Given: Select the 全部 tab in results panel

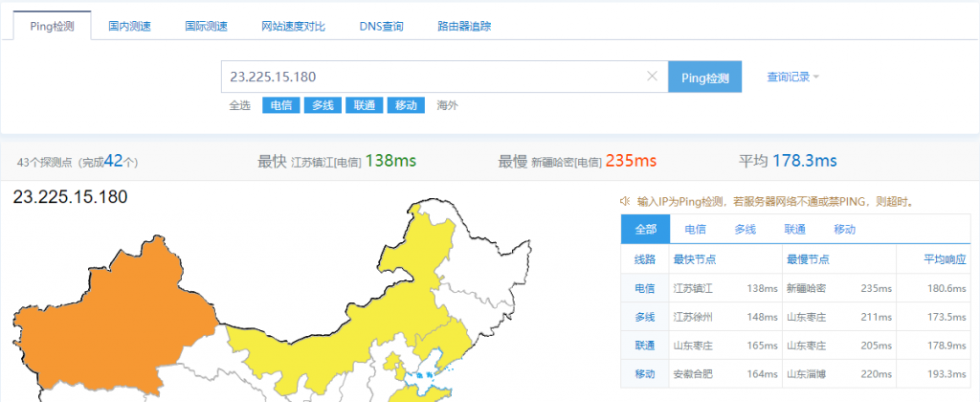Looking at the screenshot, I should pos(646,229).
